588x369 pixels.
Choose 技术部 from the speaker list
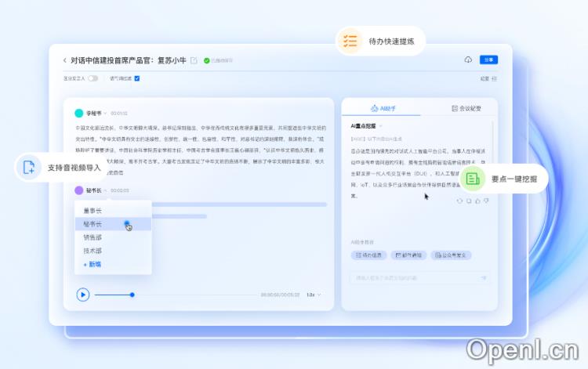pyautogui.click(x=113, y=251)
